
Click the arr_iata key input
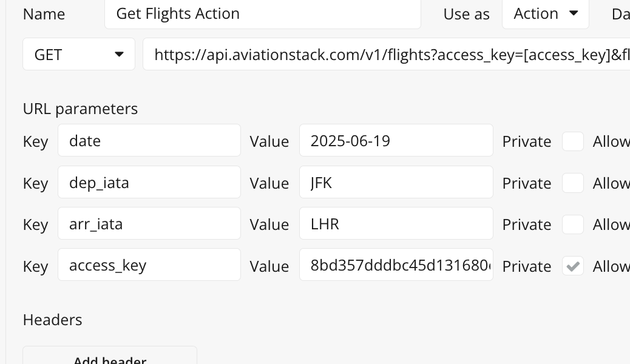point(149,224)
